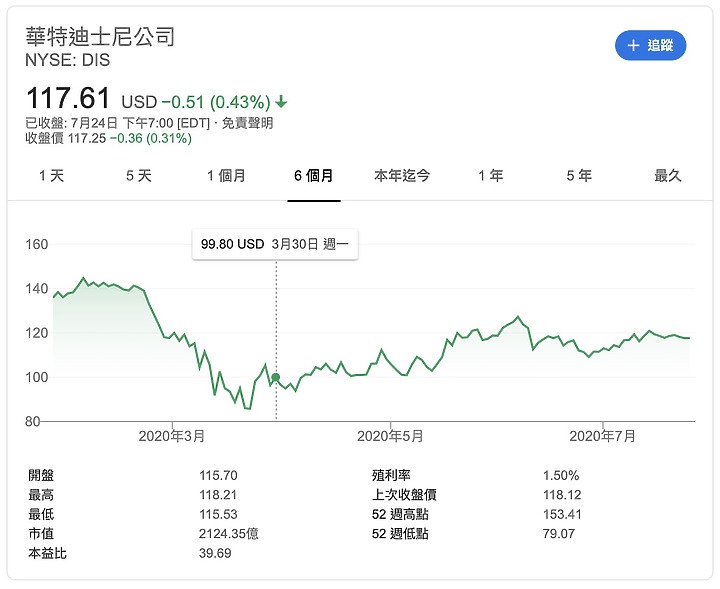Viewport: 720px width, 589px height.
Task: Click the 市值 label
Action: [x=41, y=533]
